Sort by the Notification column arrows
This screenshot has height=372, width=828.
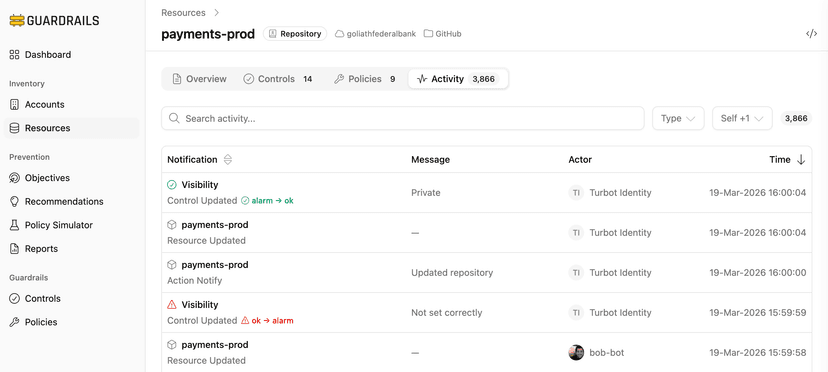pos(228,160)
